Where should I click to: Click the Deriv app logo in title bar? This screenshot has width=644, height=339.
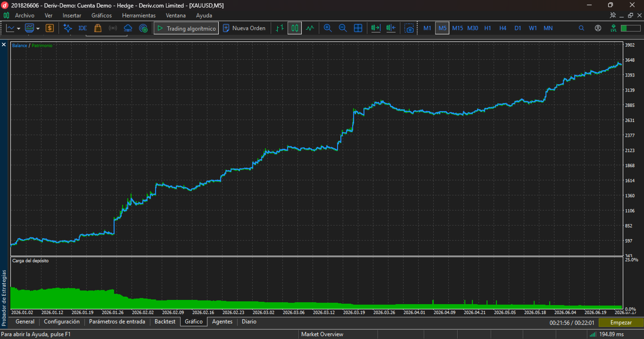tap(5, 5)
